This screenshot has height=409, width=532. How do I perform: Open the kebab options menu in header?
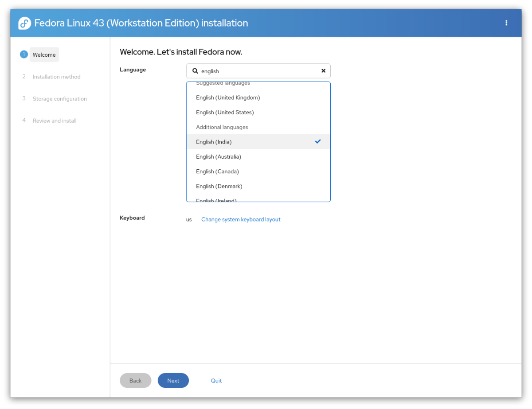506,23
